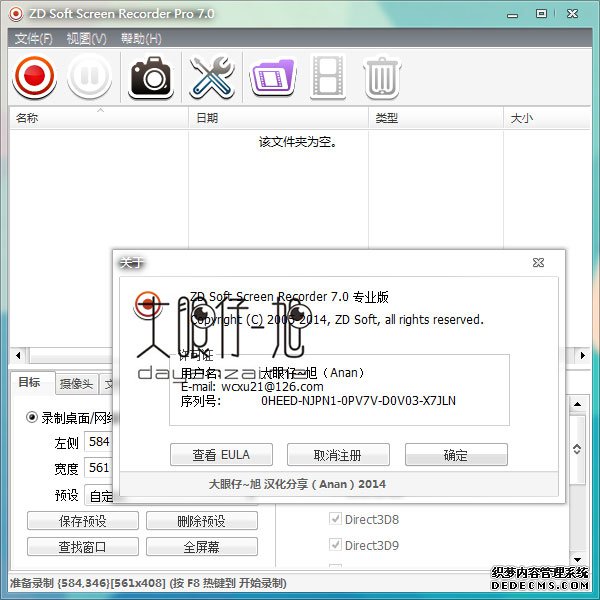The width and height of the screenshot is (600, 600).
Task: Click the film strip play video icon
Action: coord(328,76)
